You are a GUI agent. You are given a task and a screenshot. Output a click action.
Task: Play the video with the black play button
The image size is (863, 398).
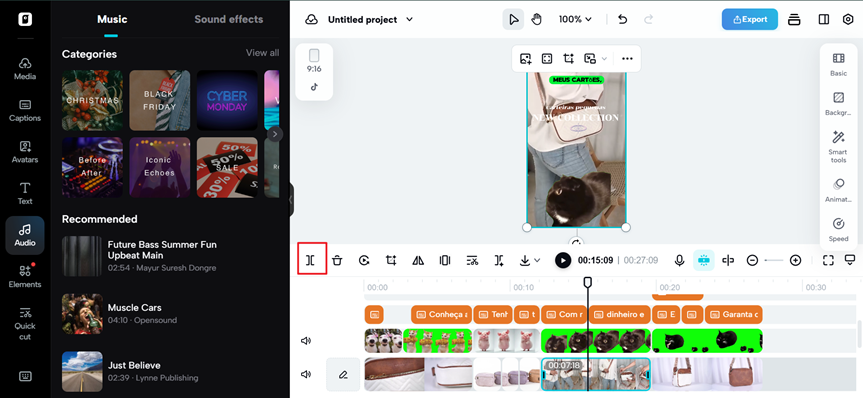coord(563,260)
